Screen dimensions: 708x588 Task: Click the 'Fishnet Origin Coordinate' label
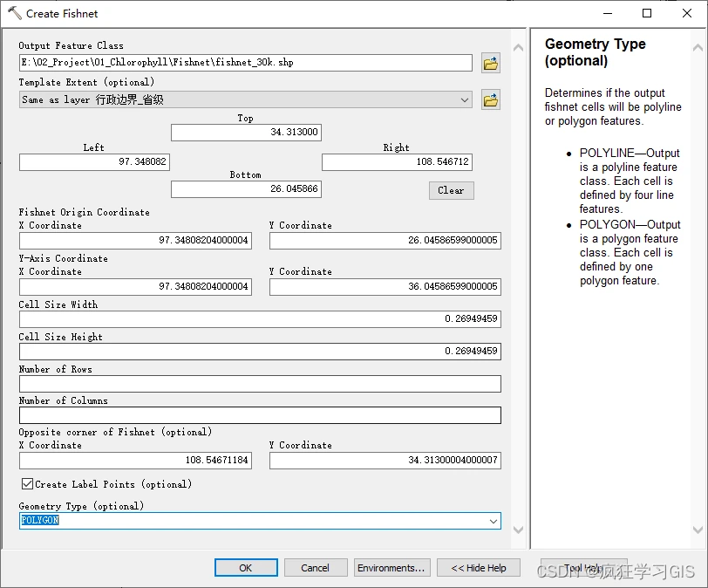pyautogui.click(x=85, y=212)
